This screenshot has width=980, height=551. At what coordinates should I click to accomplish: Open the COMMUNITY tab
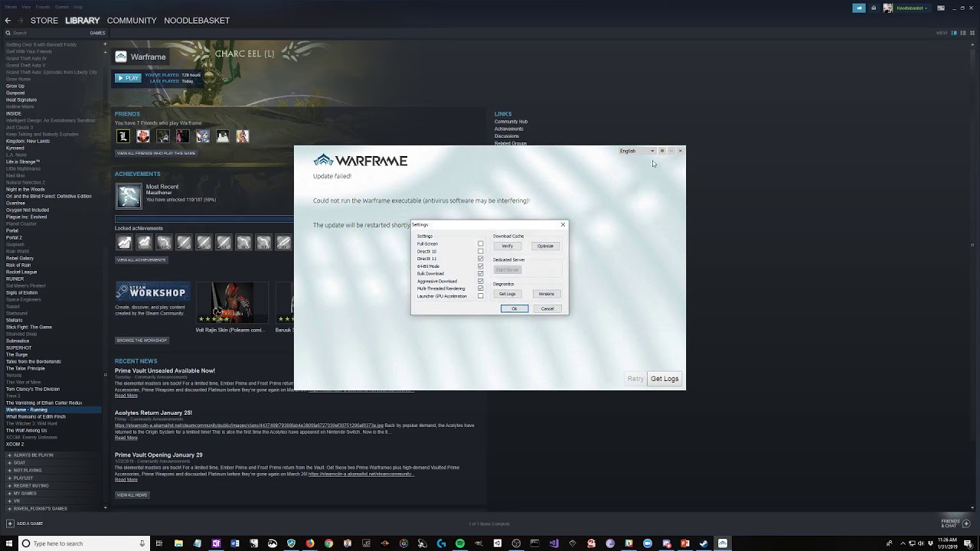coord(132,21)
